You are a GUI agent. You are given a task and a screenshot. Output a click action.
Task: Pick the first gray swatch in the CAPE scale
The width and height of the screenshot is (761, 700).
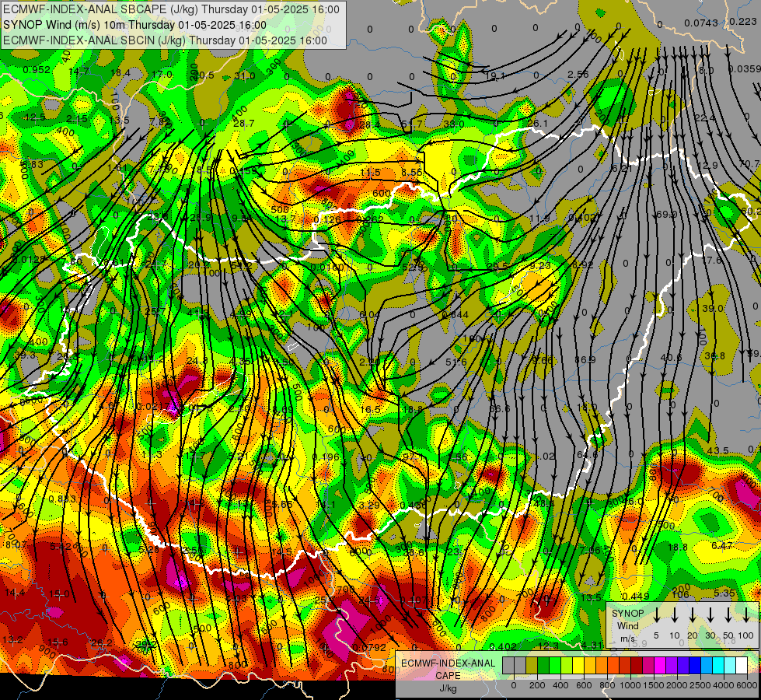pos(508,666)
